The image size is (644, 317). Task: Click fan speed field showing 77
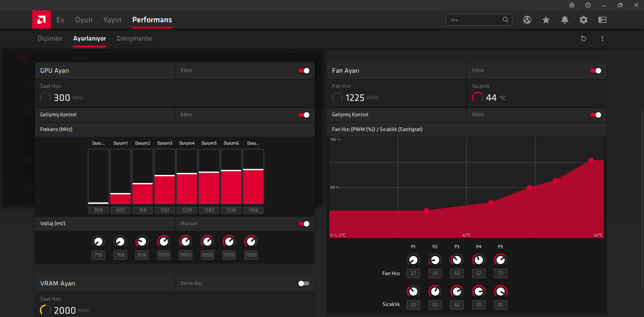(x=500, y=273)
